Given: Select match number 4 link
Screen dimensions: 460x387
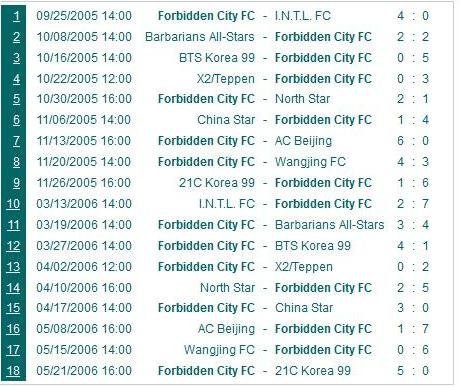Looking at the screenshot, I should [16, 79].
